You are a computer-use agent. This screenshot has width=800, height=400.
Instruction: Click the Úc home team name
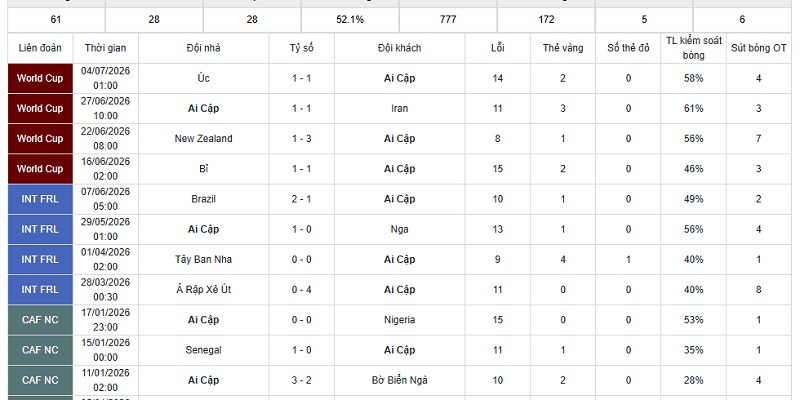point(204,78)
